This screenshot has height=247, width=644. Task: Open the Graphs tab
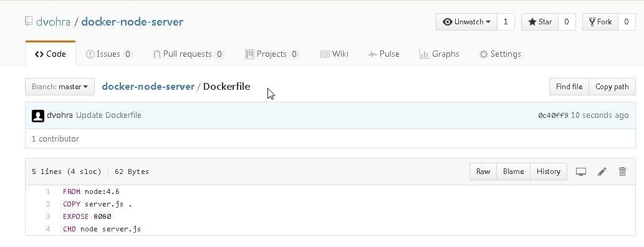[x=439, y=54]
